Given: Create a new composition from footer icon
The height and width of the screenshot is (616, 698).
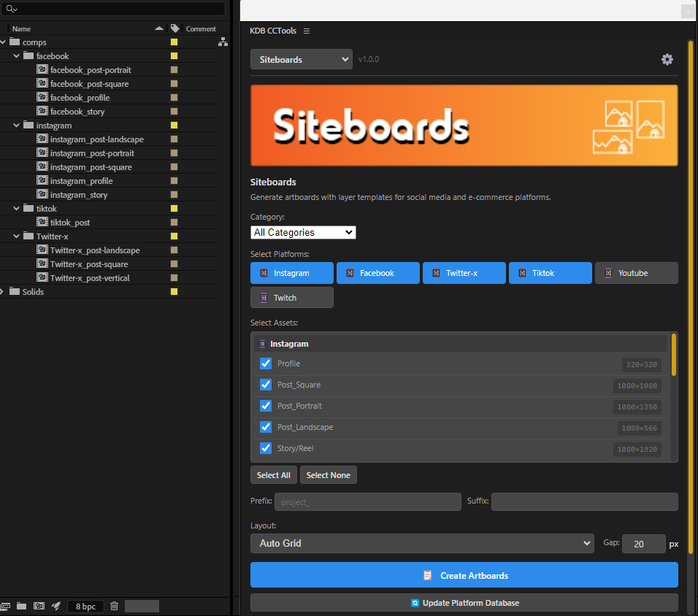Looking at the screenshot, I should point(39,606).
